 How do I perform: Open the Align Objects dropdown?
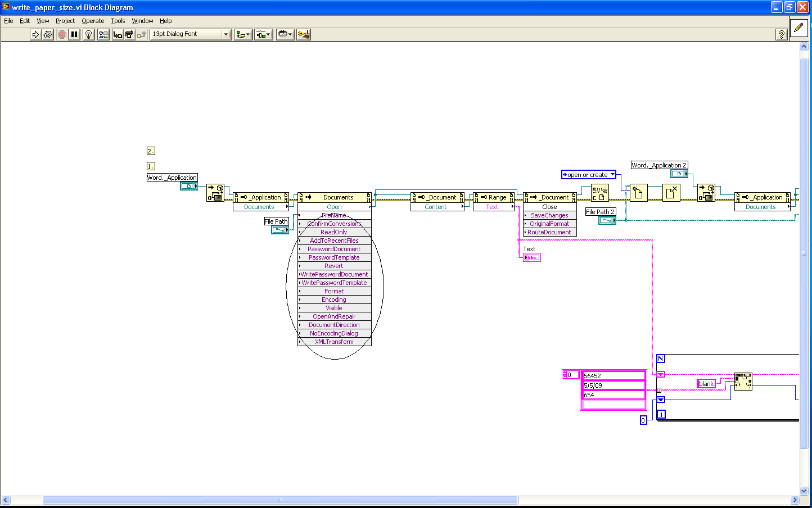coord(243,34)
